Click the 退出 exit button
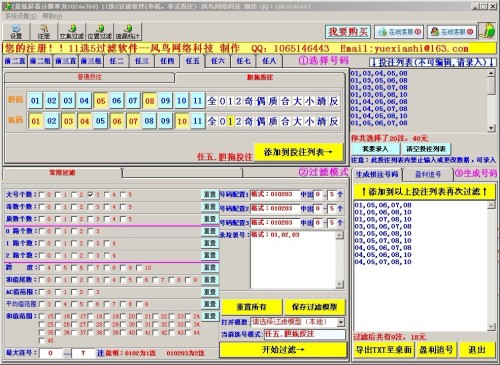 477,350
